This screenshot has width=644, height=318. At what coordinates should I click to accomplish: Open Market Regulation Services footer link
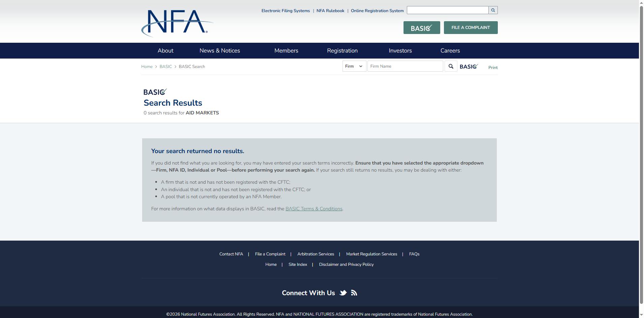[x=372, y=254]
